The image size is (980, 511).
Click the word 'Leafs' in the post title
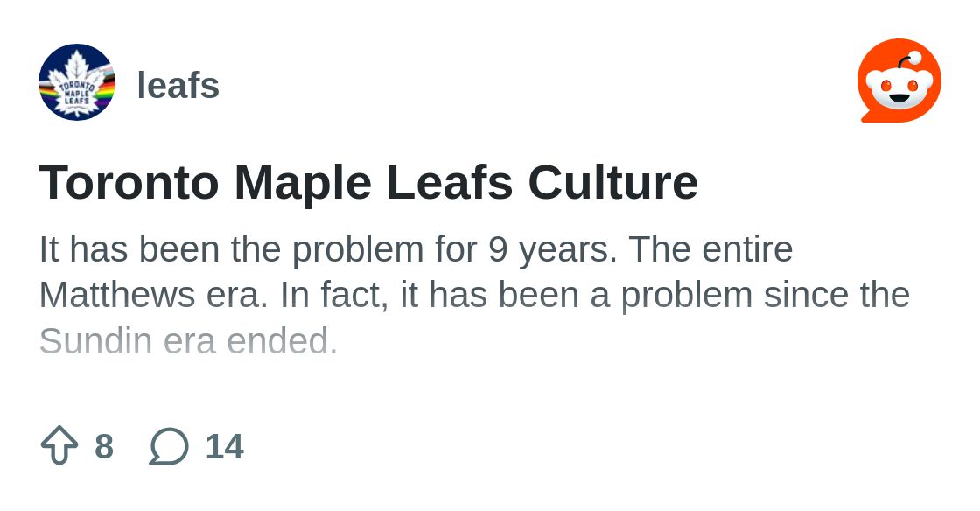(450, 183)
